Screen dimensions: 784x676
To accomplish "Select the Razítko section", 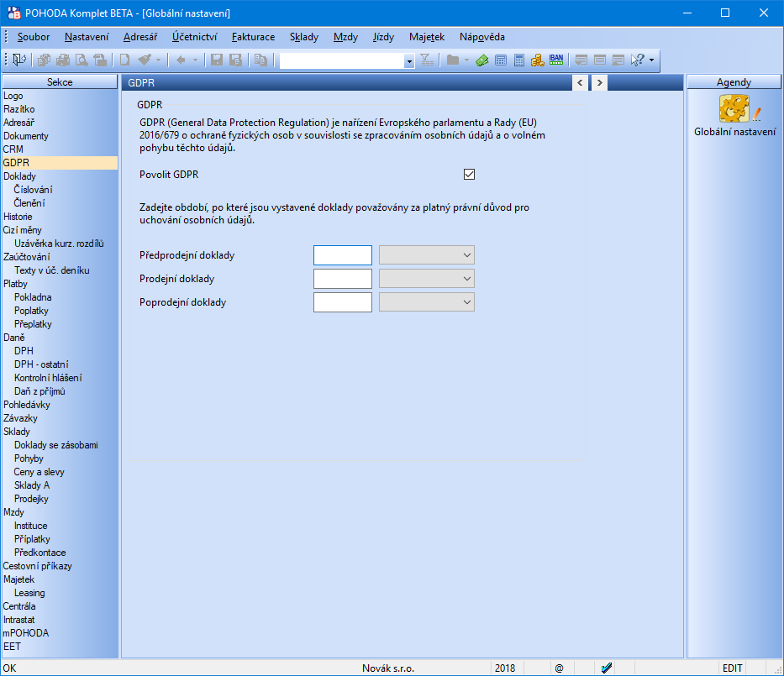I will coord(19,109).
